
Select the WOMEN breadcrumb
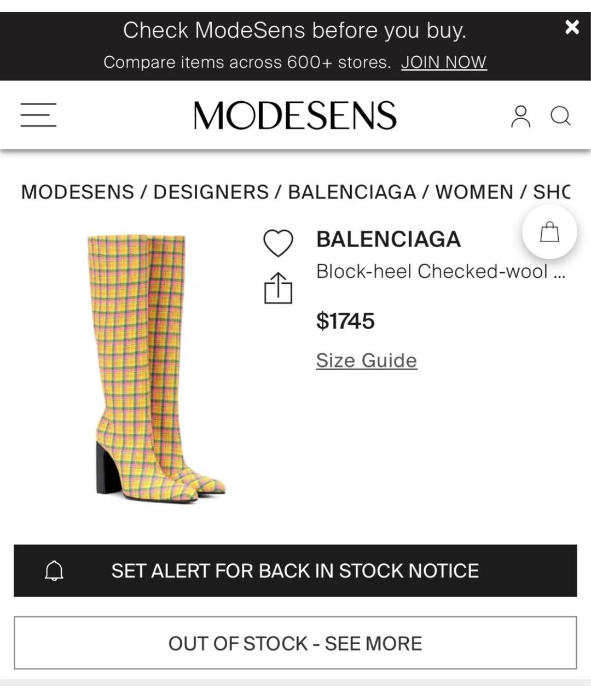click(x=474, y=192)
